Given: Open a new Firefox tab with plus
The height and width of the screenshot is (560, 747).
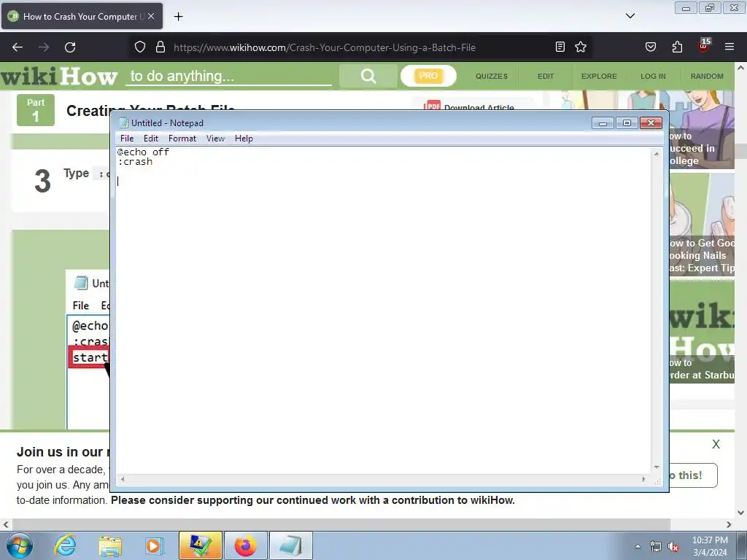Looking at the screenshot, I should pyautogui.click(x=178, y=17).
